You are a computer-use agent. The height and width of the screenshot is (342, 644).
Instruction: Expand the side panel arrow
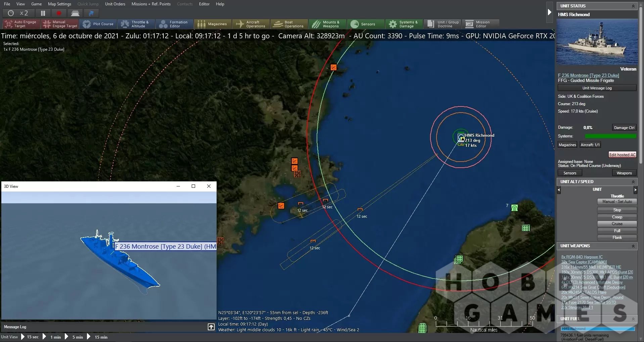point(549,12)
